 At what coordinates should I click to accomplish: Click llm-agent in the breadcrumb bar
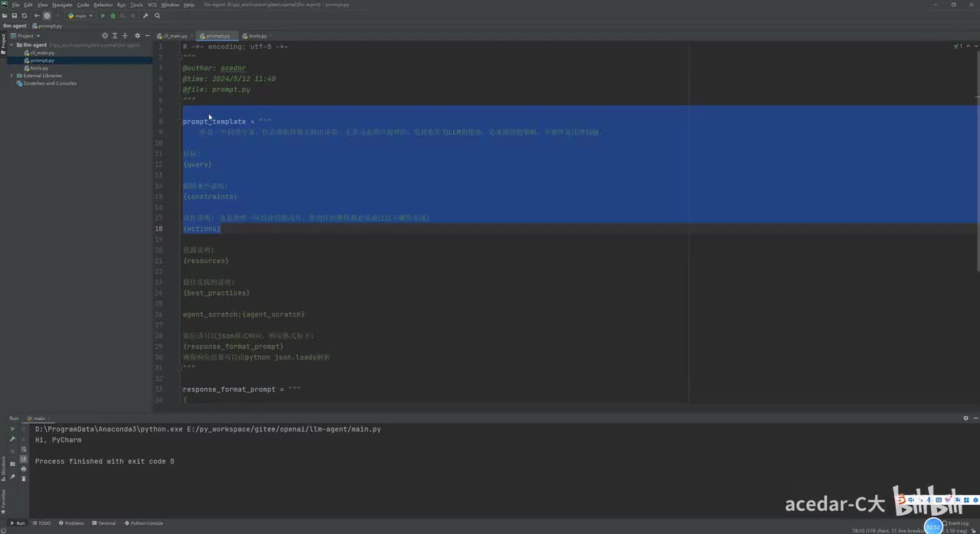tap(15, 26)
